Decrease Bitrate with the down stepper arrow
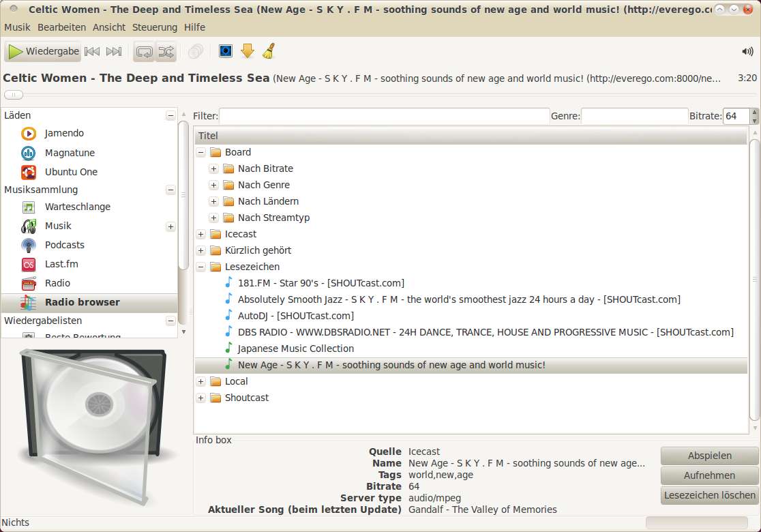 754,120
